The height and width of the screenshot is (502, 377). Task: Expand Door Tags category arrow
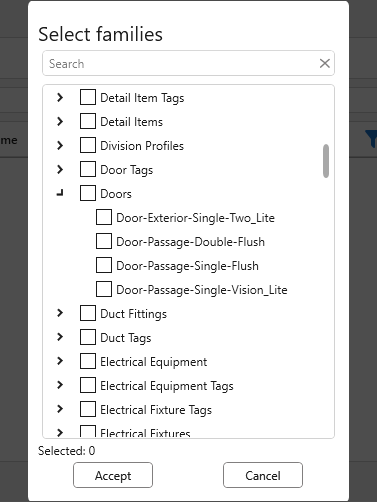(x=60, y=169)
